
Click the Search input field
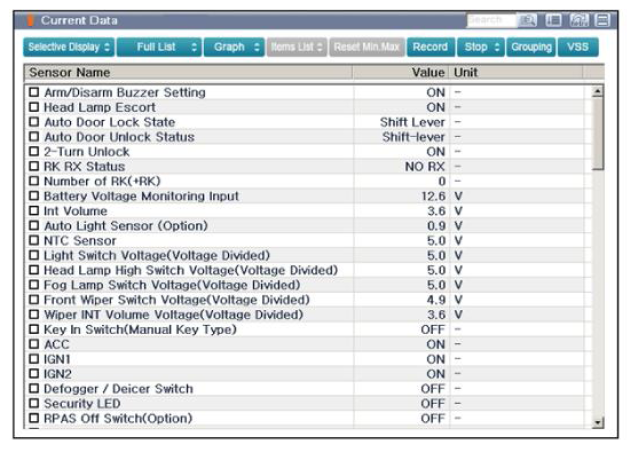[x=491, y=20]
